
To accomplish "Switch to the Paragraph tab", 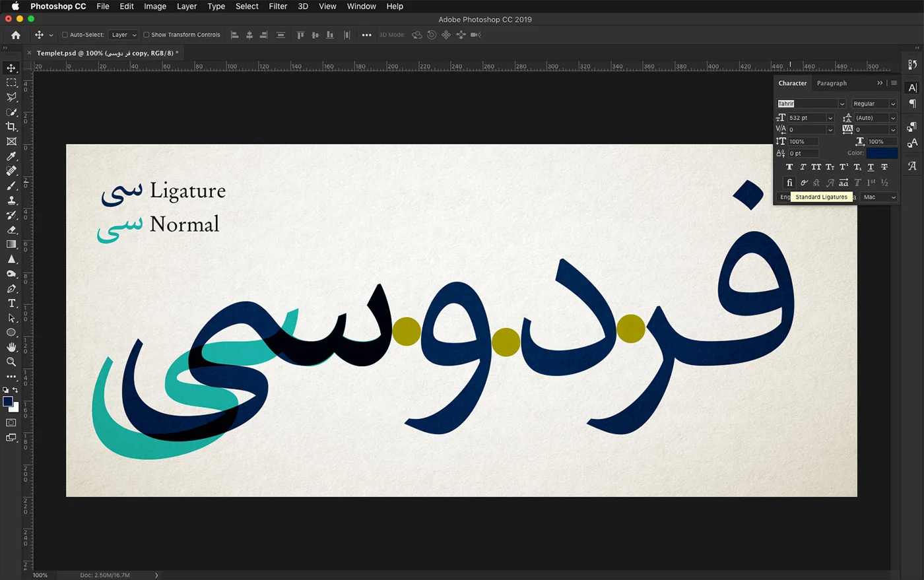I will click(x=832, y=83).
